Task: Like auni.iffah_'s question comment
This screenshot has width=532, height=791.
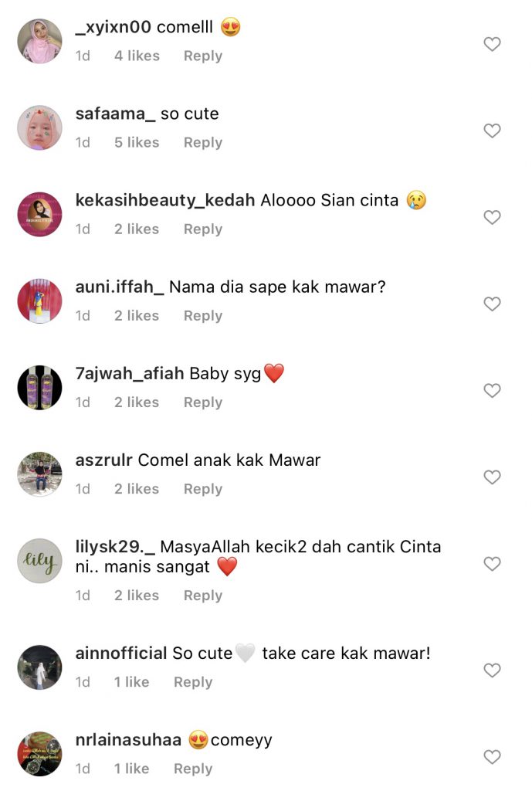Action: [x=492, y=304]
